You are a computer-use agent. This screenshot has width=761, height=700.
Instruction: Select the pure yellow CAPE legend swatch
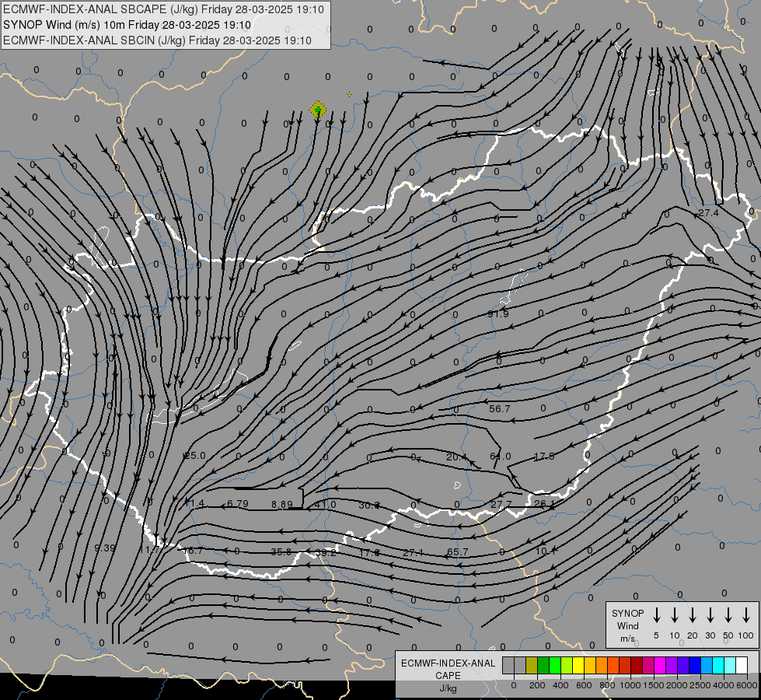578,665
